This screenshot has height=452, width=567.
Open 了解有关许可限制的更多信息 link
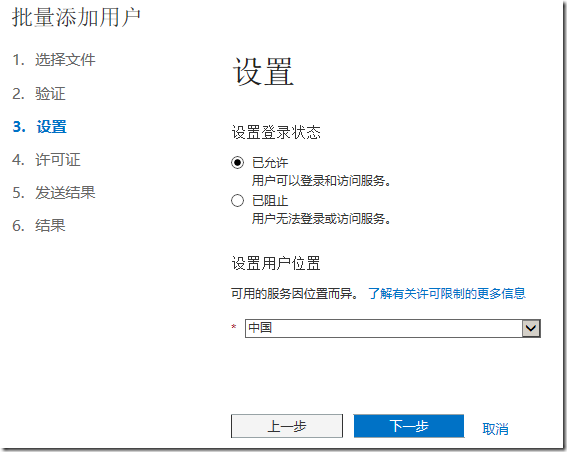pos(447,293)
